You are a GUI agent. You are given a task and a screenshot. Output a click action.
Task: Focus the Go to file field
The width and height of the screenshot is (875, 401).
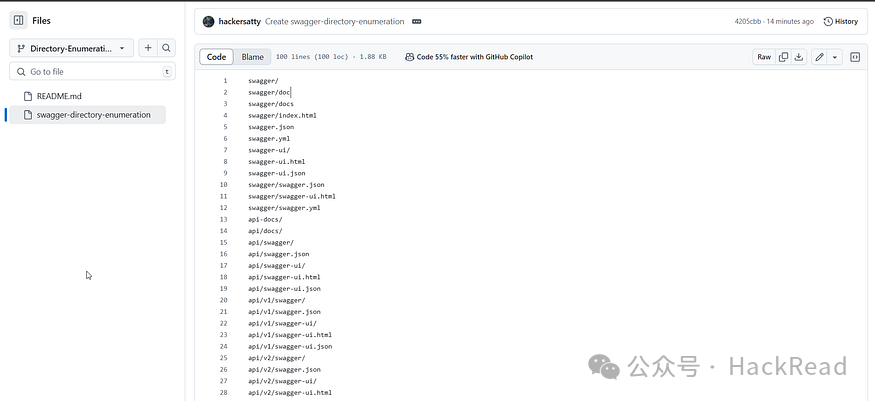click(x=92, y=72)
